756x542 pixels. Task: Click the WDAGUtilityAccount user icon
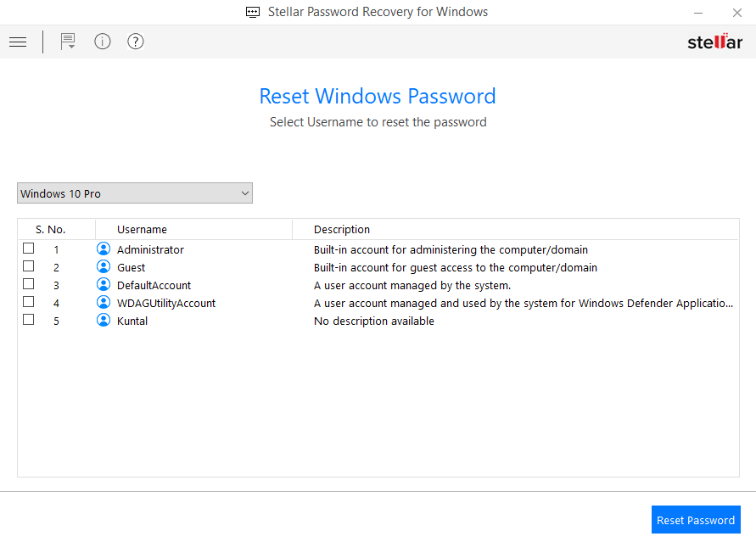click(x=104, y=302)
